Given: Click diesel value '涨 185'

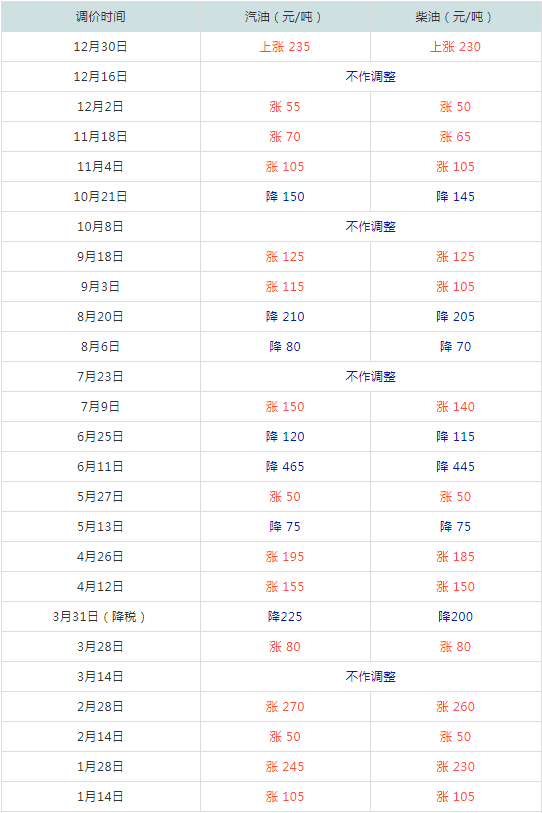Looking at the screenshot, I should pos(455,557).
